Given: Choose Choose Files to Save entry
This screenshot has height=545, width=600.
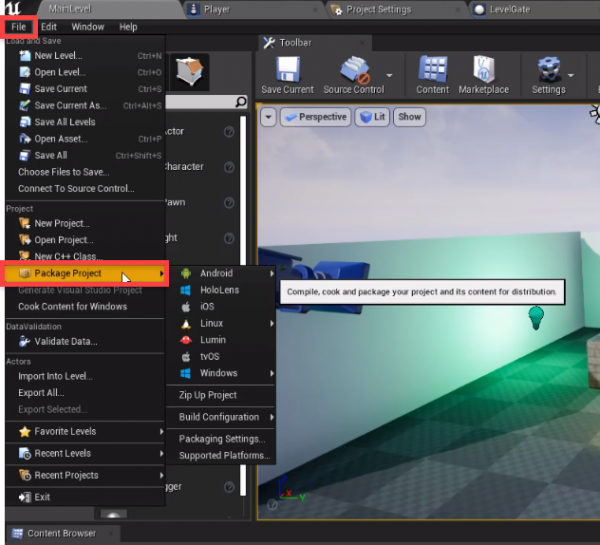Looking at the screenshot, I should (85, 172).
